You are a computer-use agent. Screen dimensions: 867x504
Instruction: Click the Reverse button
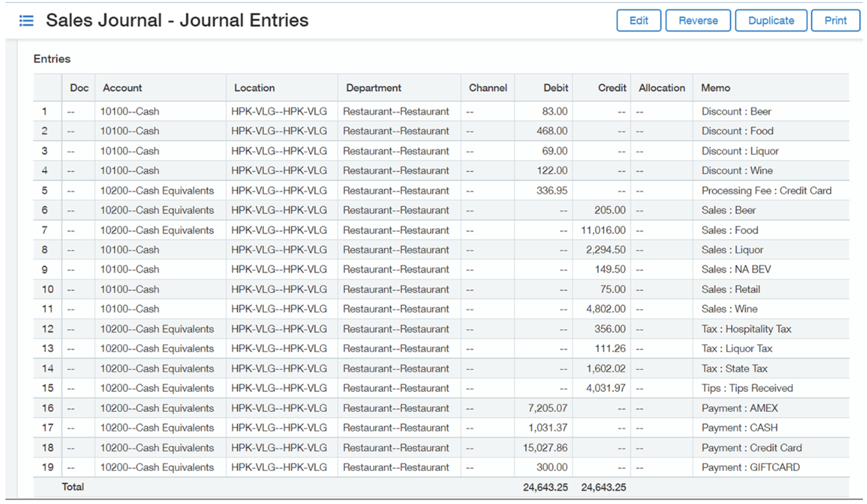click(698, 20)
